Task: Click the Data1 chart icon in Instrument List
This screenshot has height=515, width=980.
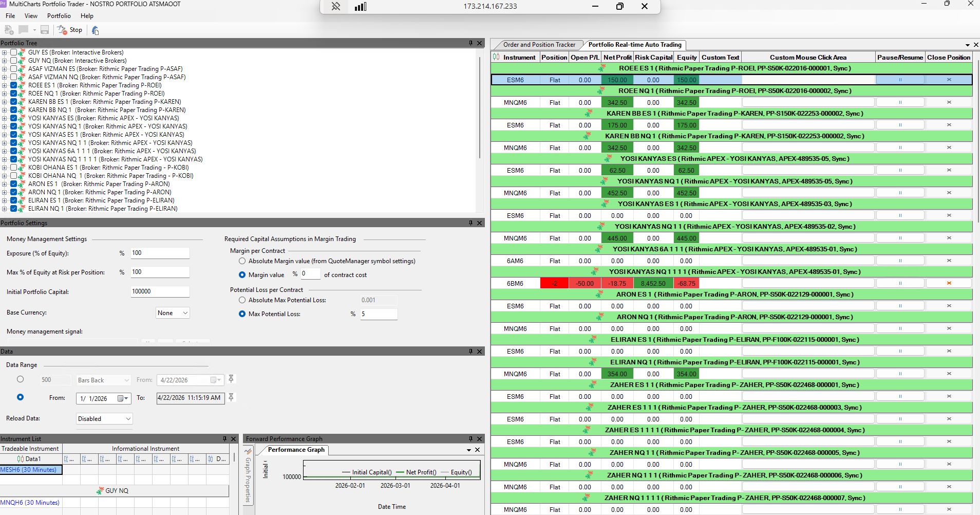Action: (x=21, y=459)
